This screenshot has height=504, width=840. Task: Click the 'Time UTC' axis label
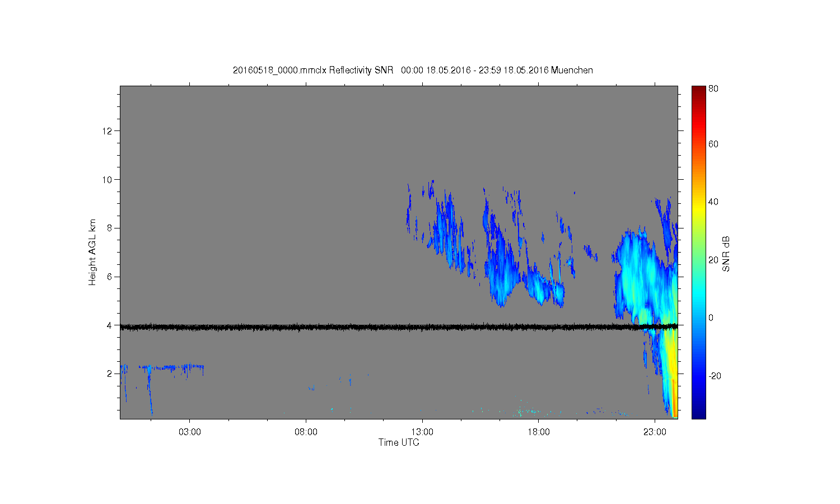(399, 442)
